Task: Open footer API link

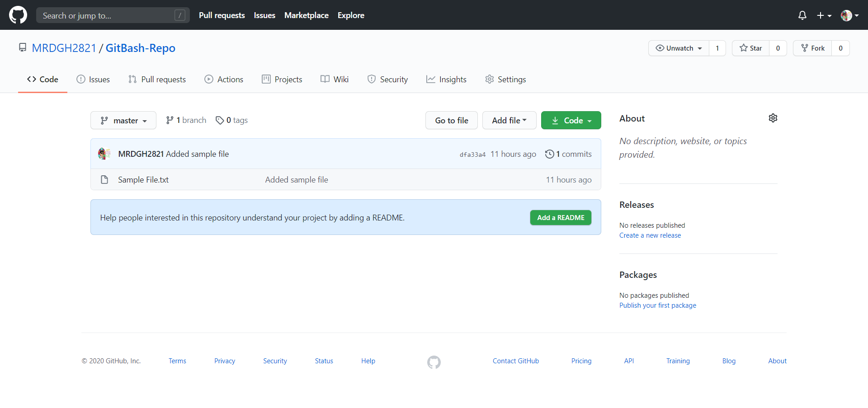Action: click(x=629, y=361)
